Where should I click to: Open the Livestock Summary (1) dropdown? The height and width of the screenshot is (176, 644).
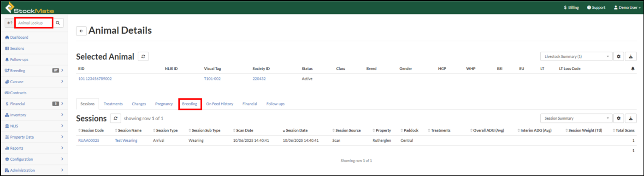(576, 56)
